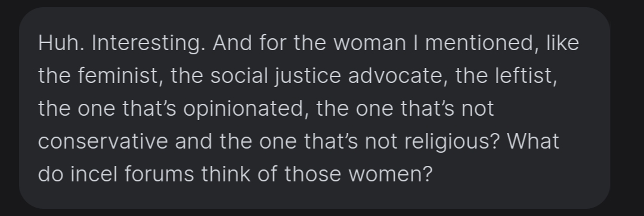The width and height of the screenshot is (644, 216).
Task: Click the word "Interesting." in first line
Action: (148, 44)
